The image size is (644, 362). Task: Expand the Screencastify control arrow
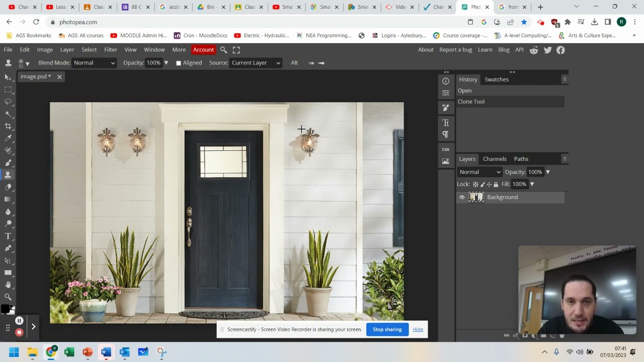33,327
